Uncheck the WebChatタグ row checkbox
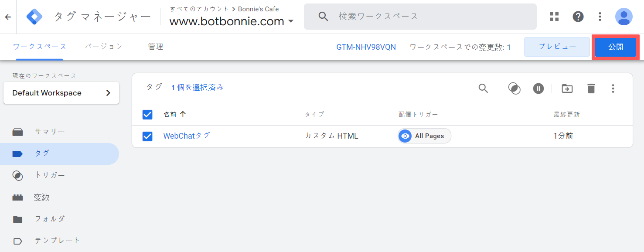The image size is (644, 252). pyautogui.click(x=147, y=136)
